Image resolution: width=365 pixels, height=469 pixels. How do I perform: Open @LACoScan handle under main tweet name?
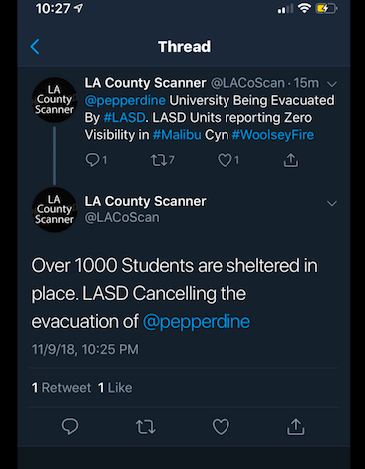click(122, 218)
